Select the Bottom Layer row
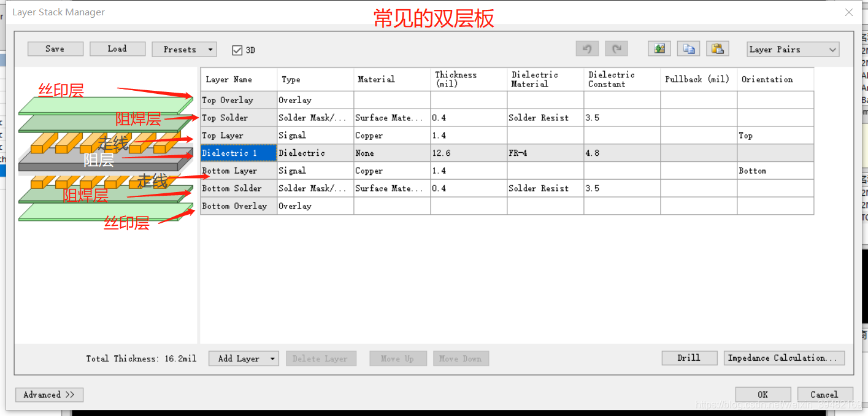 (238, 171)
